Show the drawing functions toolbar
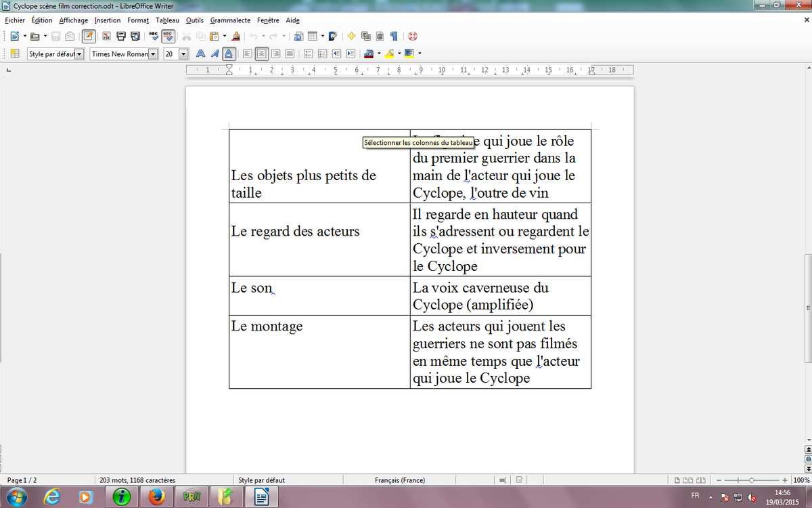812x508 pixels. pos(332,36)
